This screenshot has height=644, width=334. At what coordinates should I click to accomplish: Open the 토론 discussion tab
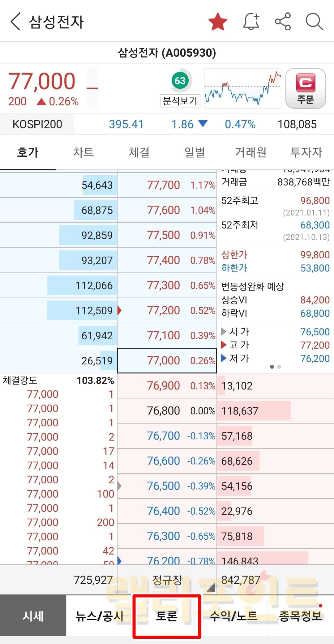[167, 616]
